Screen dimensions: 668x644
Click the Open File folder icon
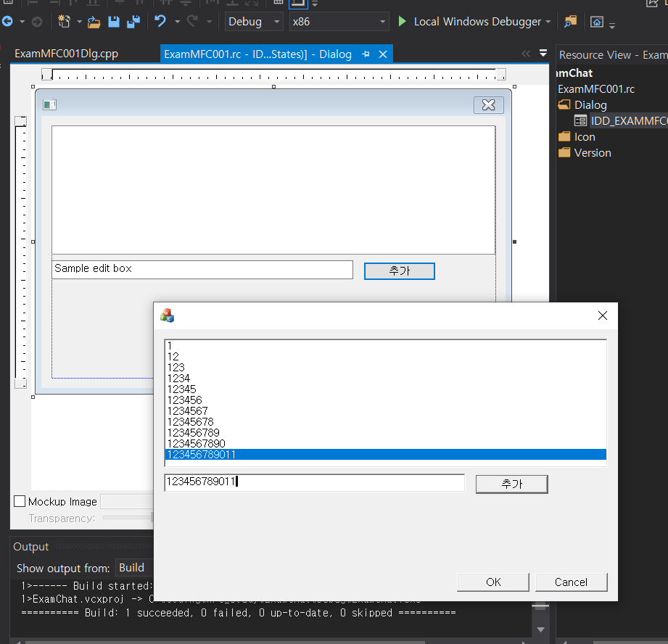pos(94,21)
